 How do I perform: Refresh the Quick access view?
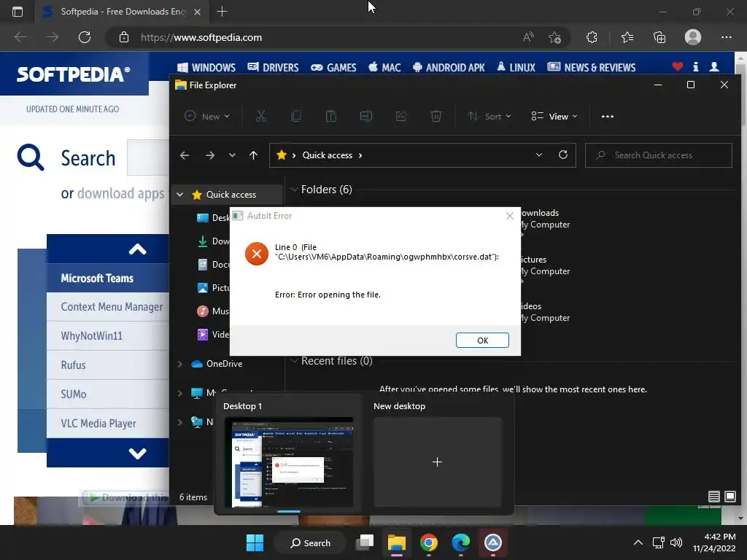point(563,155)
